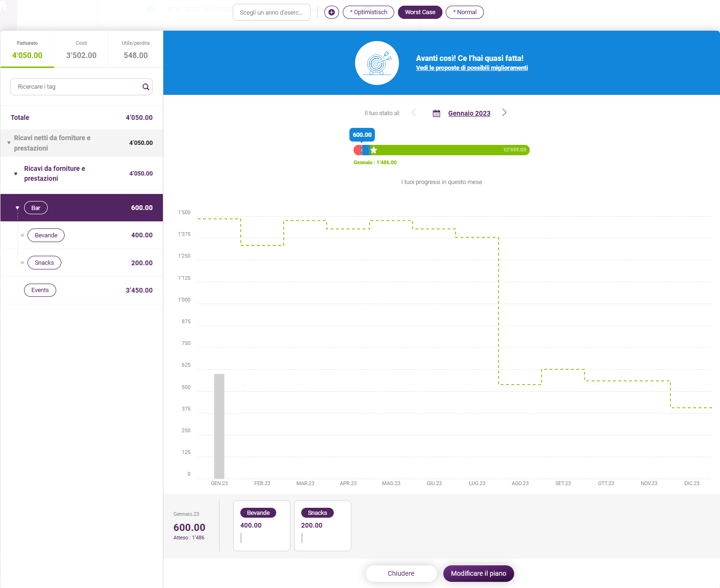720x588 pixels.
Task: Select the Events tag
Action: pyautogui.click(x=40, y=290)
